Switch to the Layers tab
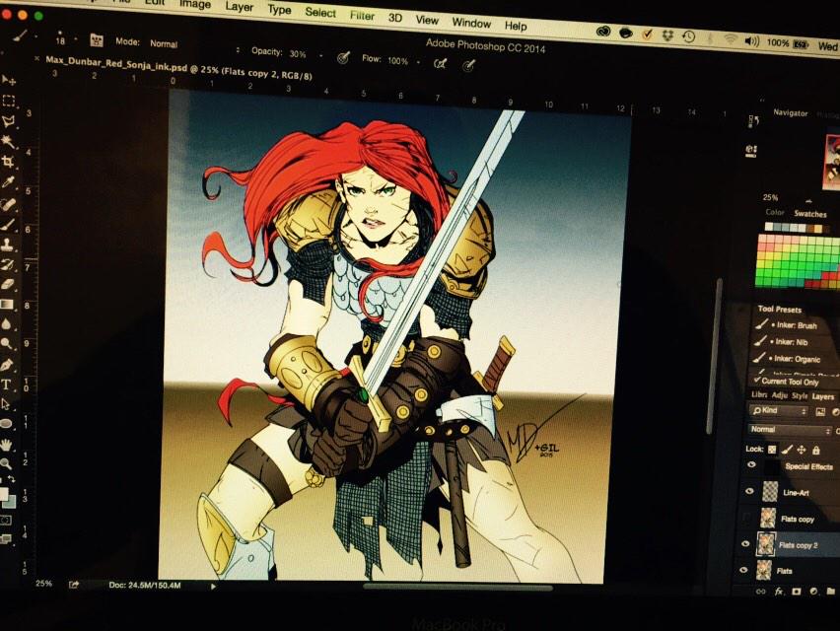The height and width of the screenshot is (631, 840). tap(823, 396)
